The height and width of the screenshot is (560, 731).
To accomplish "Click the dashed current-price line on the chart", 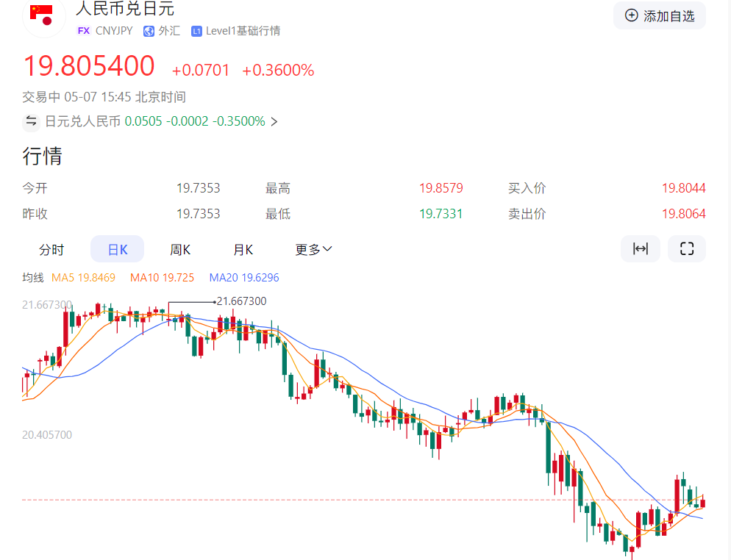I will click(363, 500).
